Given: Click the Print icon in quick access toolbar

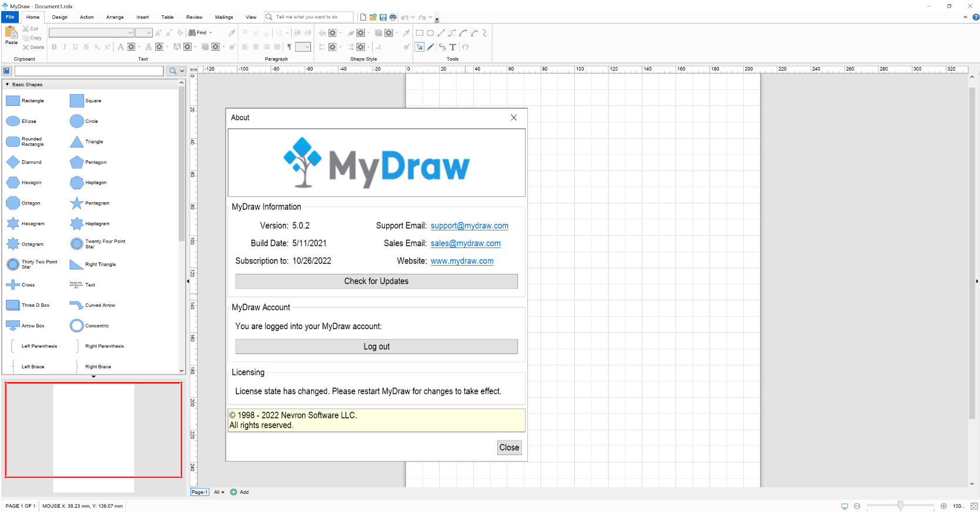Looking at the screenshot, I should click(x=393, y=17).
